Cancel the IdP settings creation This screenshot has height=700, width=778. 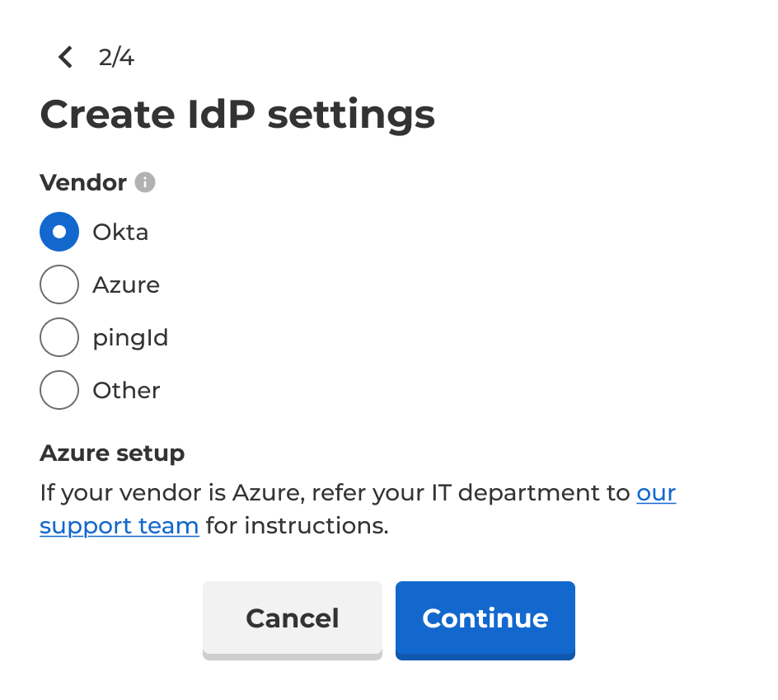(x=293, y=621)
